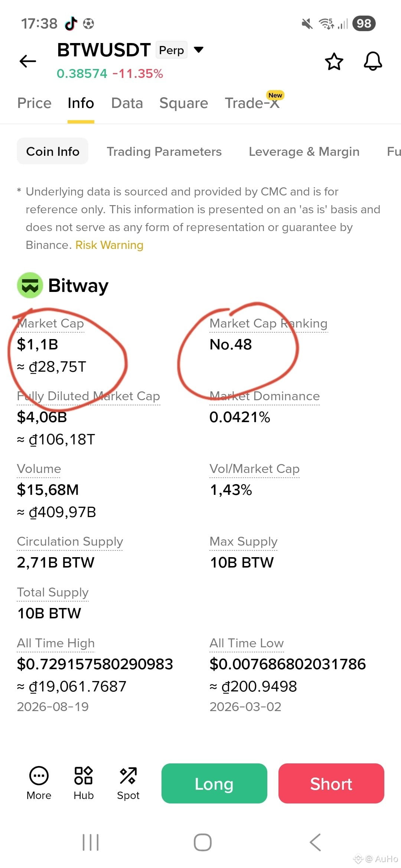The image size is (401, 868).
Task: Expand the BTWUSDT Perp pair dropdown arrow
Action: click(x=199, y=50)
